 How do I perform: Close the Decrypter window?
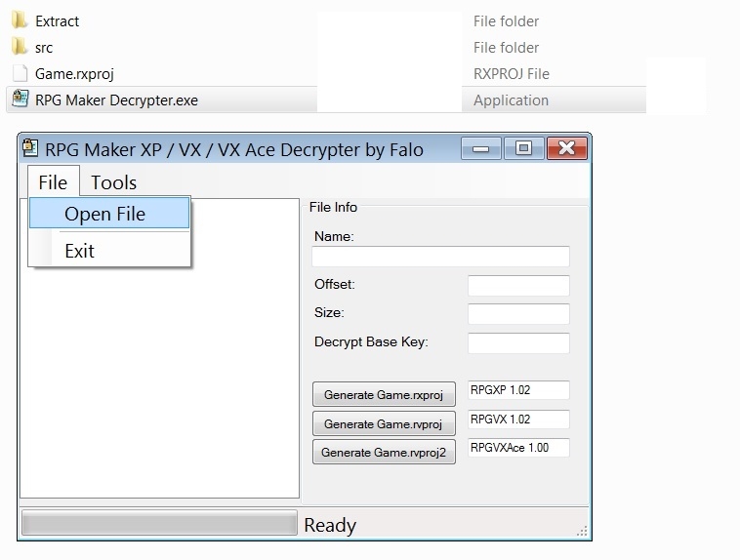click(567, 148)
